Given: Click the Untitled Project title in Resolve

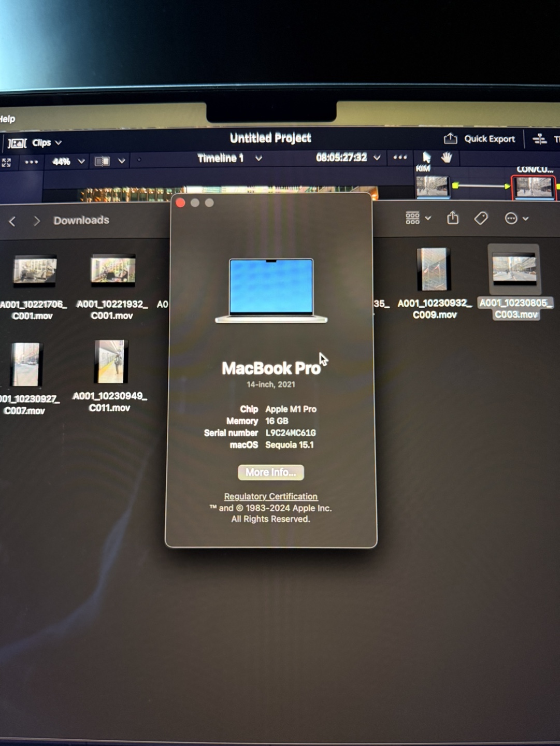Looking at the screenshot, I should (x=270, y=138).
